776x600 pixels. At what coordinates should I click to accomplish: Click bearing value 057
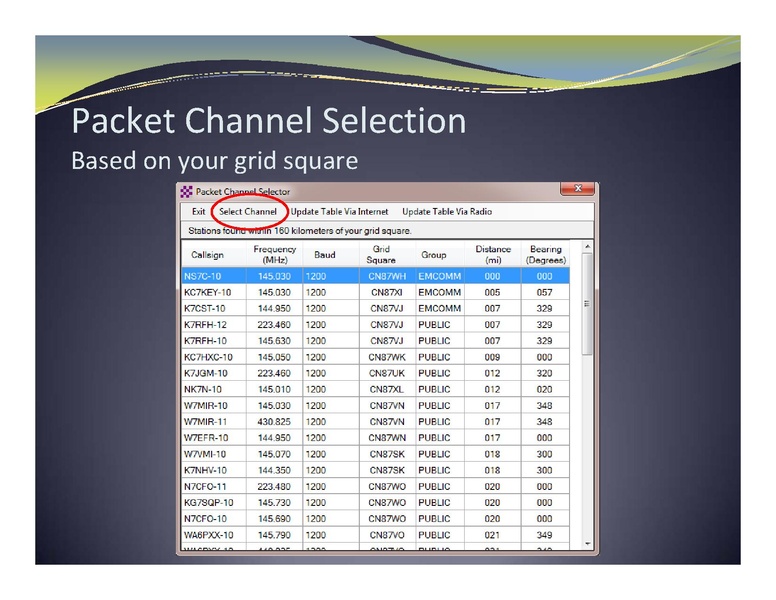coord(544,293)
